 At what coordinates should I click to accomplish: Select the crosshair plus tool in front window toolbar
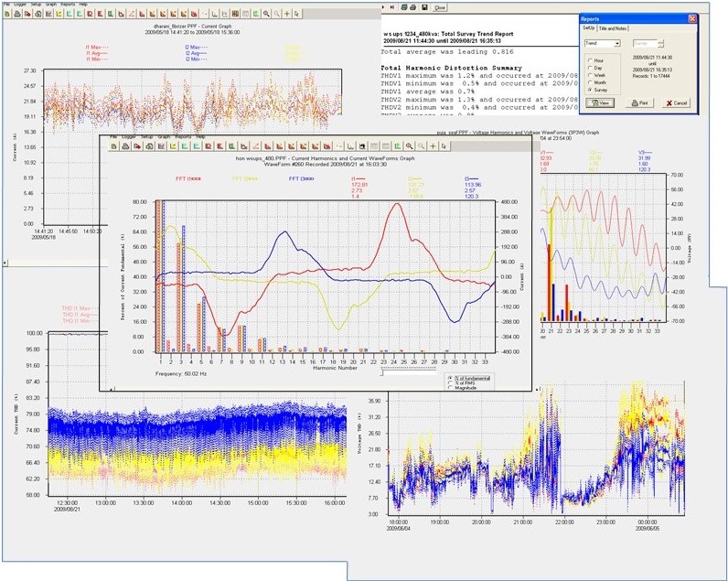[x=433, y=146]
